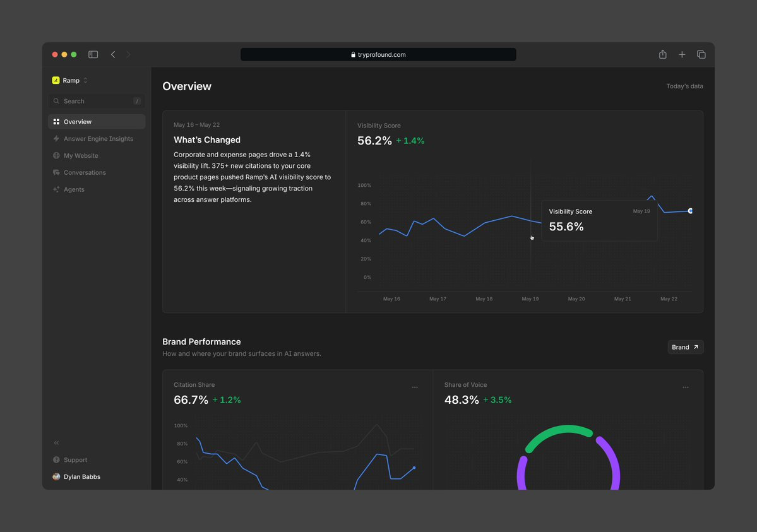
Task: Click the 66.7% Citation Share value
Action: tap(191, 399)
